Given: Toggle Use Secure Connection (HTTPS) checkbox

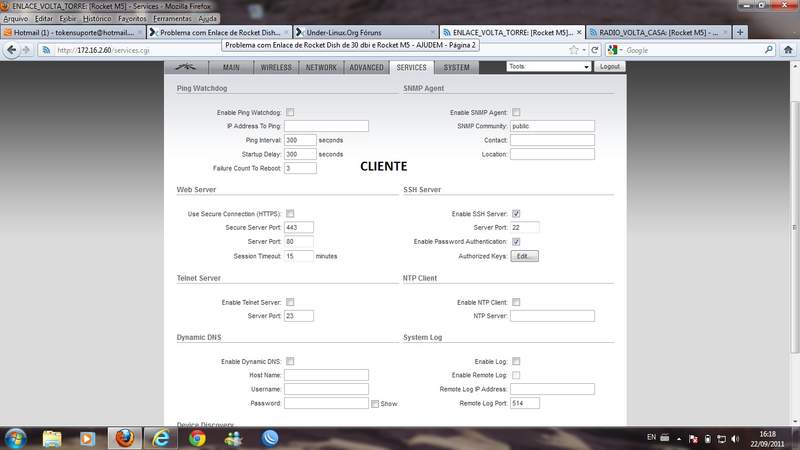Looking at the screenshot, I should (290, 214).
